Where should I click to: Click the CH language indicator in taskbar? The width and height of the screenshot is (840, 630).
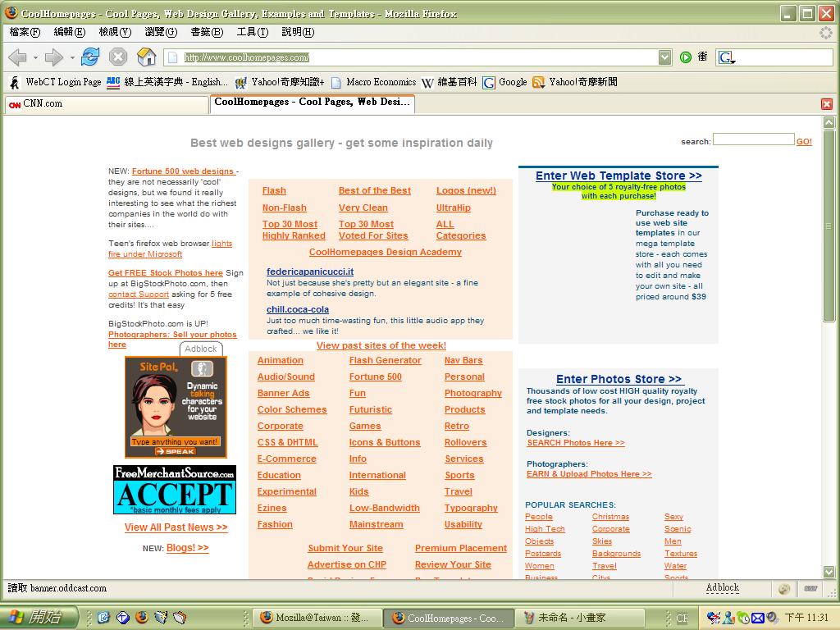coord(682,618)
